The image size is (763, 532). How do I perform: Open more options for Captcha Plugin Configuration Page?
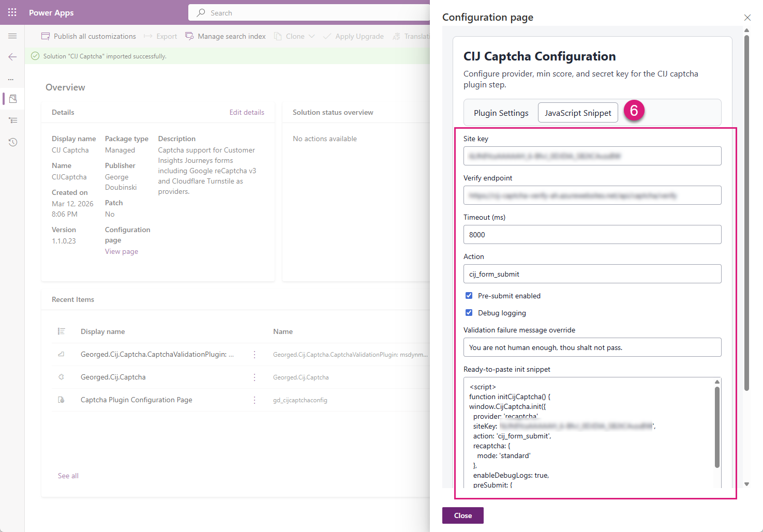tap(255, 400)
